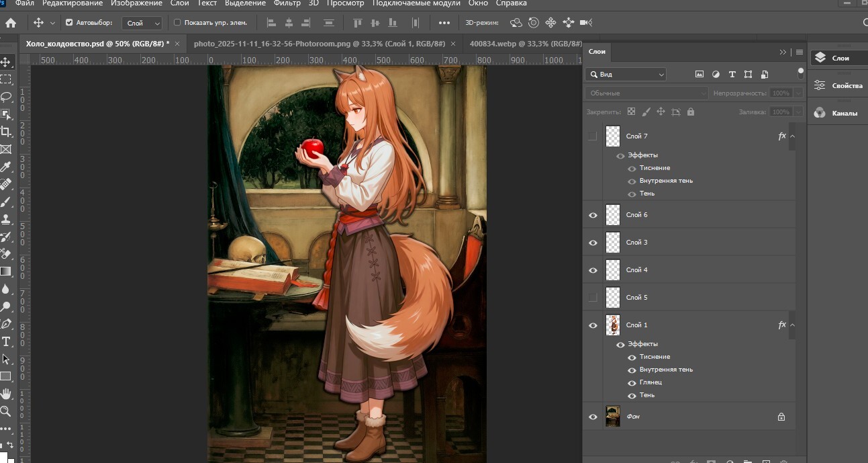Select the Rectangle shape tool
The image size is (868, 463).
(5, 376)
